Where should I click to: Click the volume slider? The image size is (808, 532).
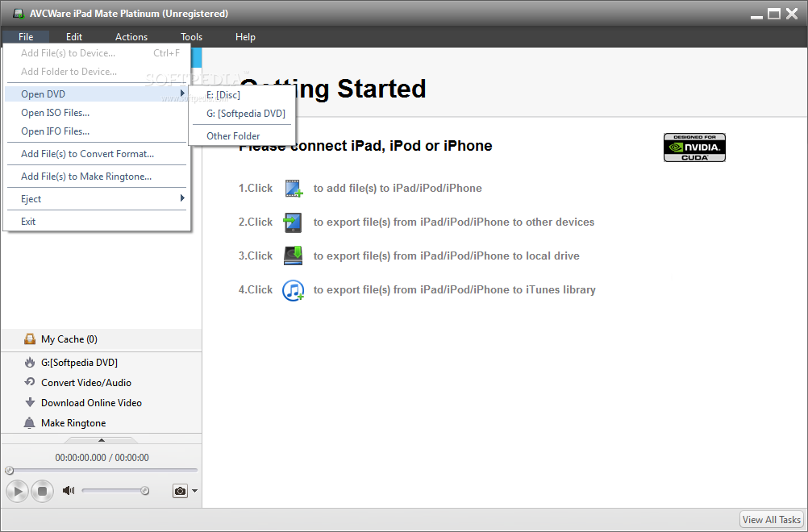click(x=113, y=490)
